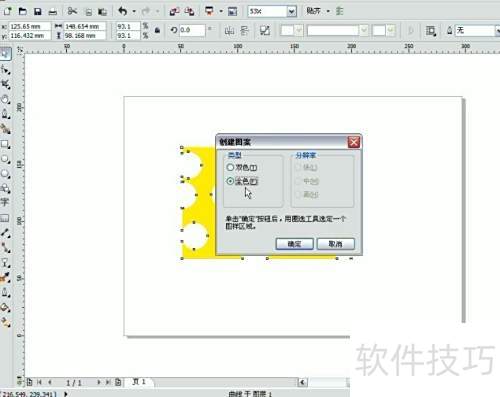Switch to the 页 1 page tab
Image resolution: width=500 pixels, height=397 pixels.
pos(139,382)
